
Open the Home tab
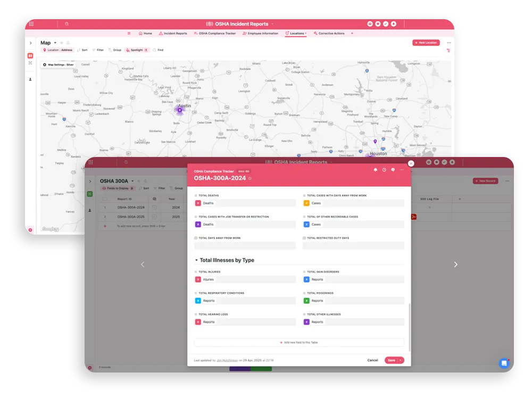point(145,33)
